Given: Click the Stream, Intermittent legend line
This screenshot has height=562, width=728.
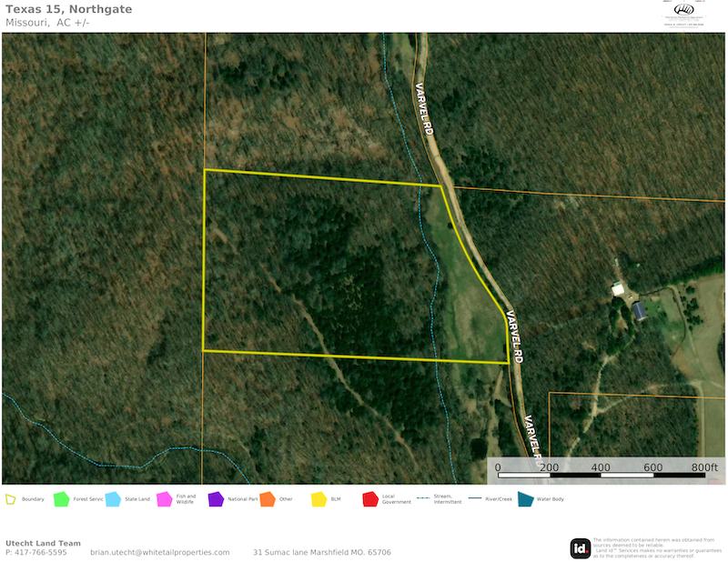Looking at the screenshot, I should pos(423,499).
